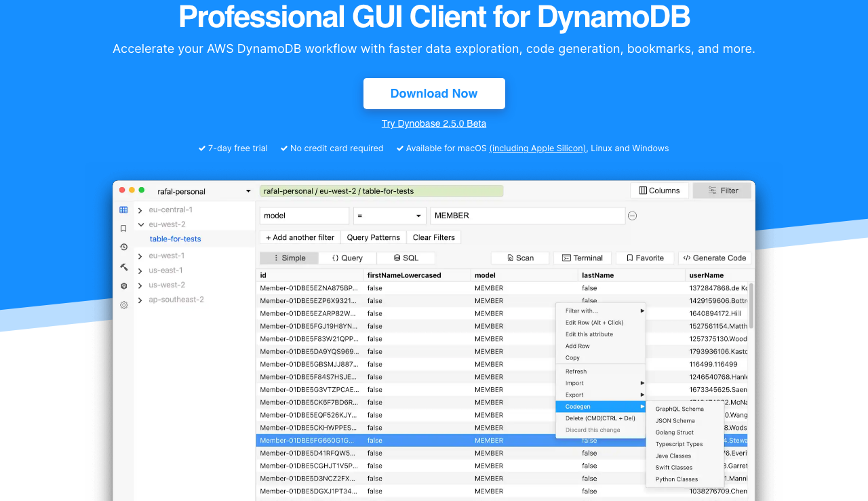Click the MEMBER filter value field
868x501 pixels.
[x=528, y=216]
